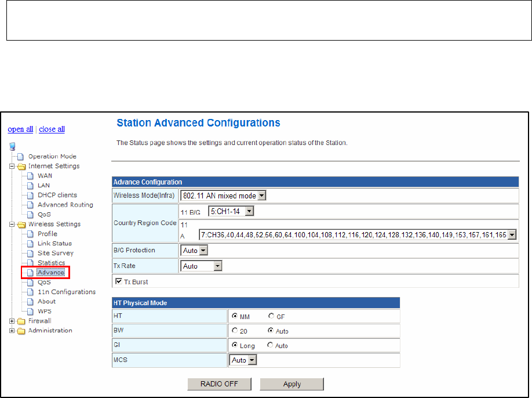The image size is (532, 398).
Task: Click the Site Survey page icon
Action: click(31, 254)
